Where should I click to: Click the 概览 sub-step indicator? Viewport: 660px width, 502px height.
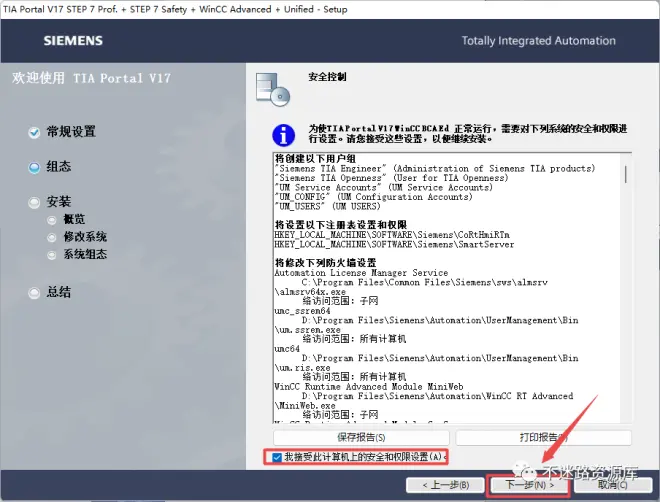pos(52,220)
